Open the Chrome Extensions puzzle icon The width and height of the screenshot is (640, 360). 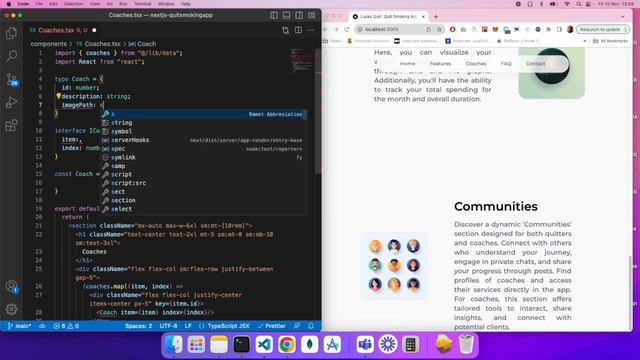click(x=549, y=29)
